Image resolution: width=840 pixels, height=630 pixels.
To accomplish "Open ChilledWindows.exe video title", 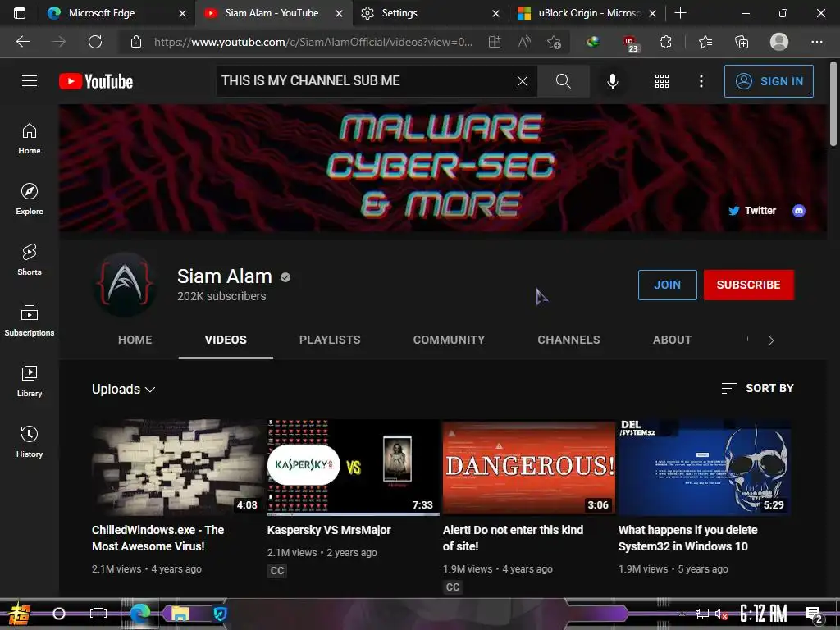I will point(158,538).
